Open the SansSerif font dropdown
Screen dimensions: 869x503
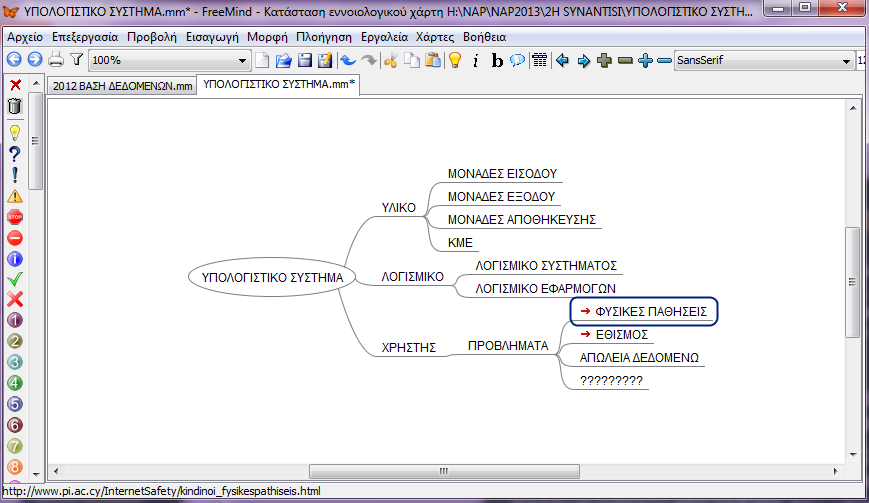[764, 60]
